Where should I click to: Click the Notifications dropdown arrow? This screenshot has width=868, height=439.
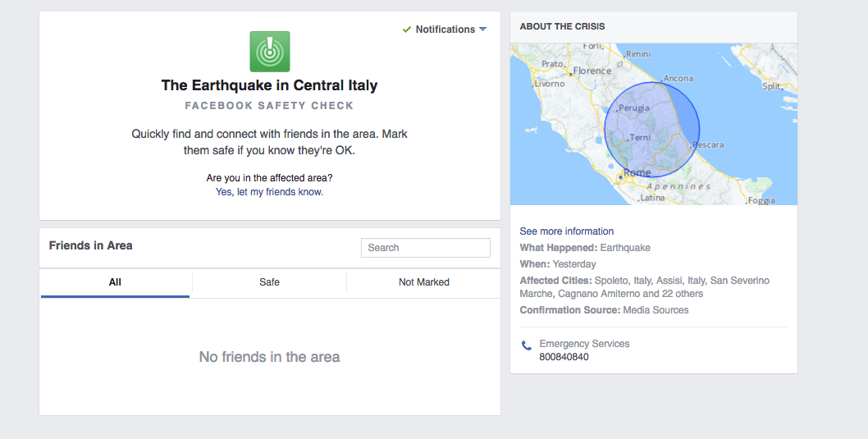482,30
